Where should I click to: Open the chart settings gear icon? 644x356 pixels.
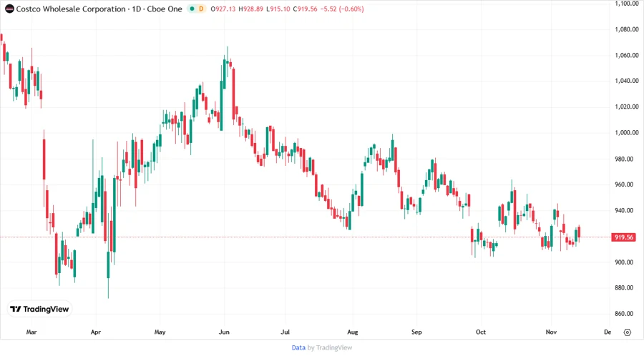click(x=627, y=332)
